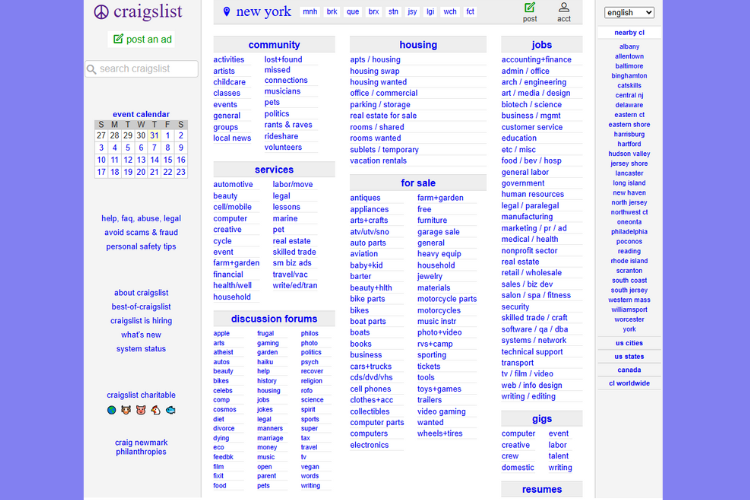Open the event calendar heading link

(x=141, y=114)
